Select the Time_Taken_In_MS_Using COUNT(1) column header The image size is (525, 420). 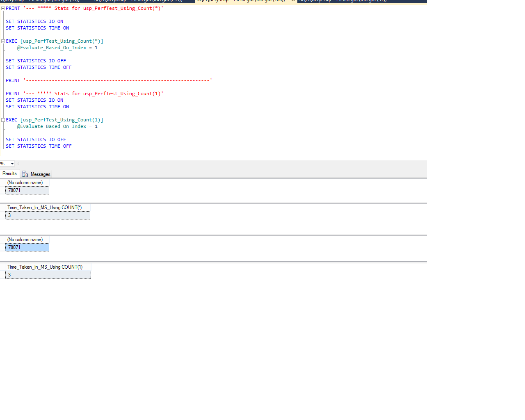48,267
